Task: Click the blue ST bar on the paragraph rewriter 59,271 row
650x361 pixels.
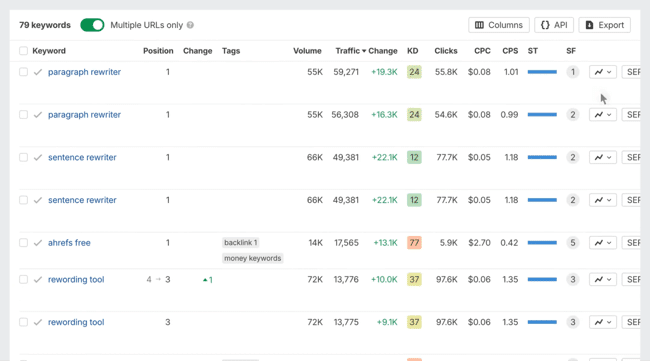Action: [x=542, y=72]
